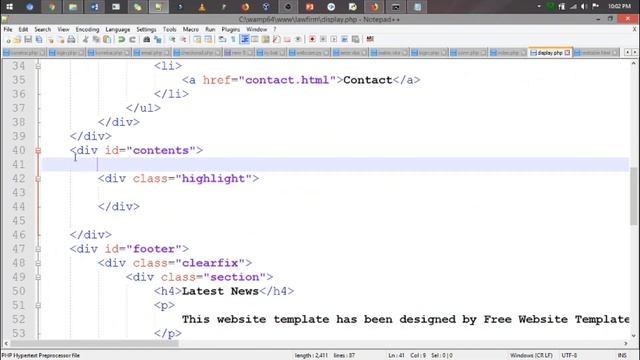Click the vertical scrollbar up arrow

pyautogui.click(x=633, y=63)
